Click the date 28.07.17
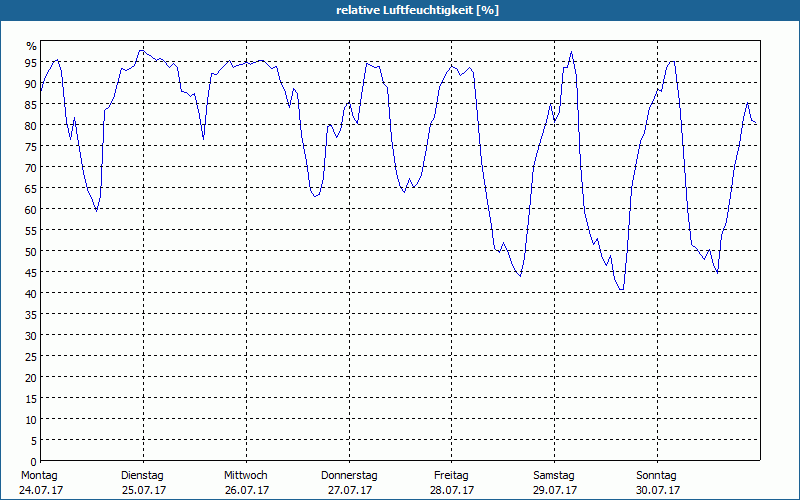The image size is (800, 500). pyautogui.click(x=452, y=490)
